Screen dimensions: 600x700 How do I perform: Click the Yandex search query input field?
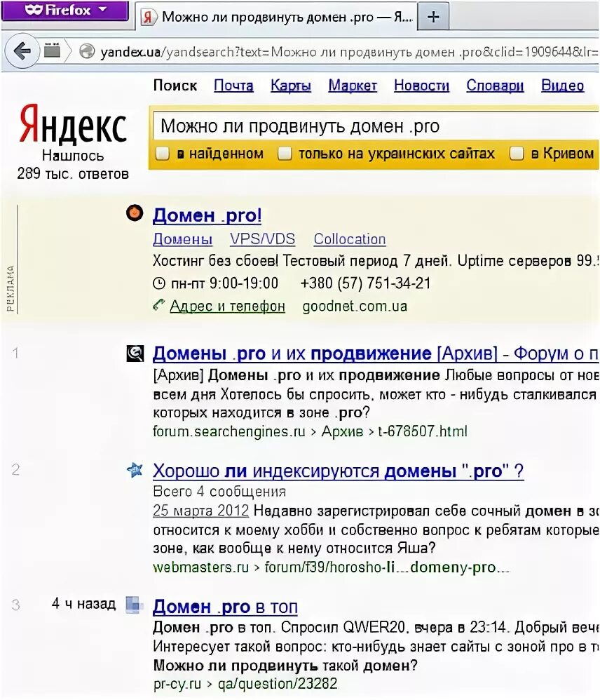(376, 126)
